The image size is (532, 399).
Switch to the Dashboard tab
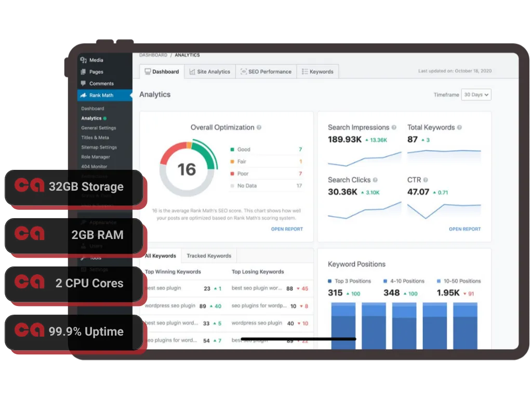point(162,72)
